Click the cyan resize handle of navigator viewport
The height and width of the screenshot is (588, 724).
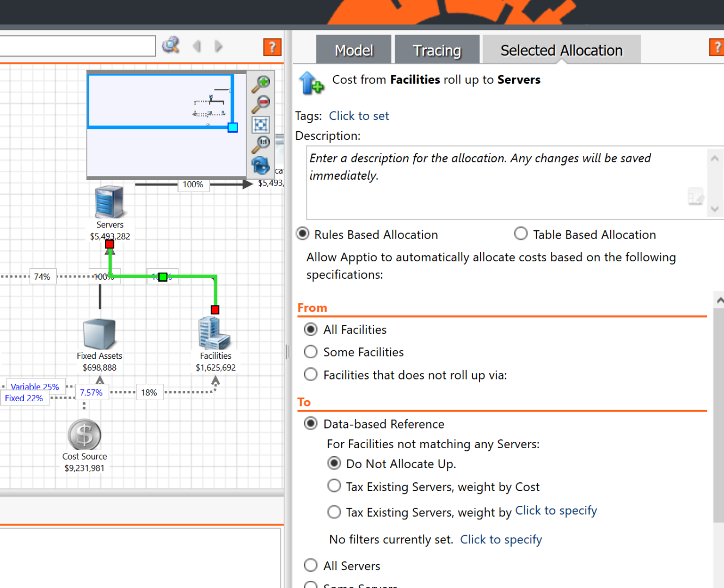click(x=232, y=127)
